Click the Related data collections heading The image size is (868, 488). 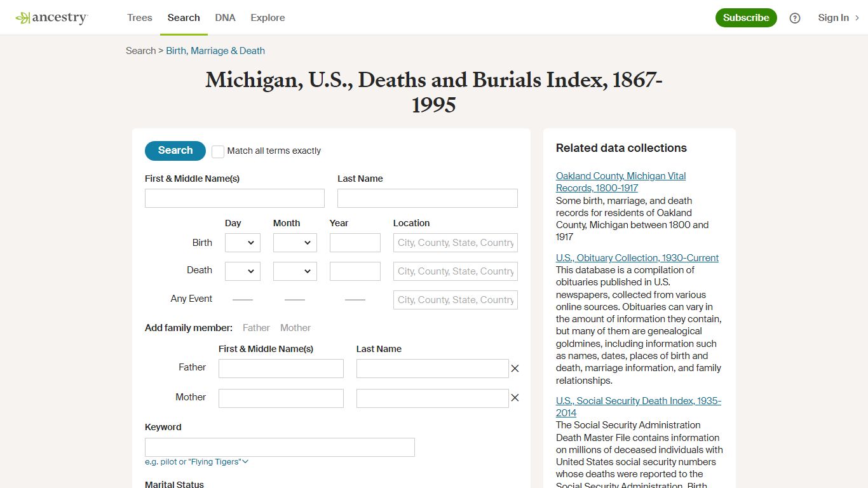coord(621,148)
